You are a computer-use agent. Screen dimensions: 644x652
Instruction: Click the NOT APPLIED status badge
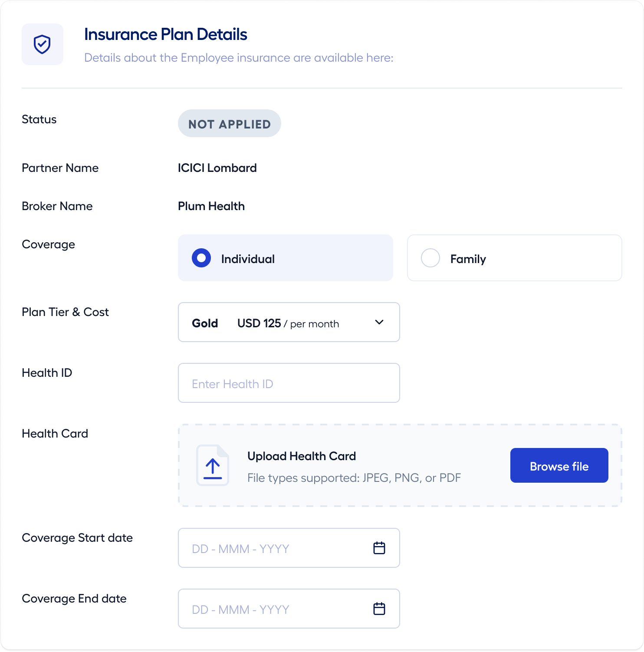pyautogui.click(x=230, y=123)
